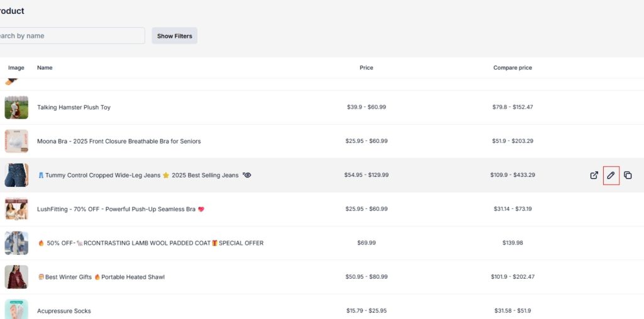Open Portable Heated Shawl thumbnail

pos(16,277)
